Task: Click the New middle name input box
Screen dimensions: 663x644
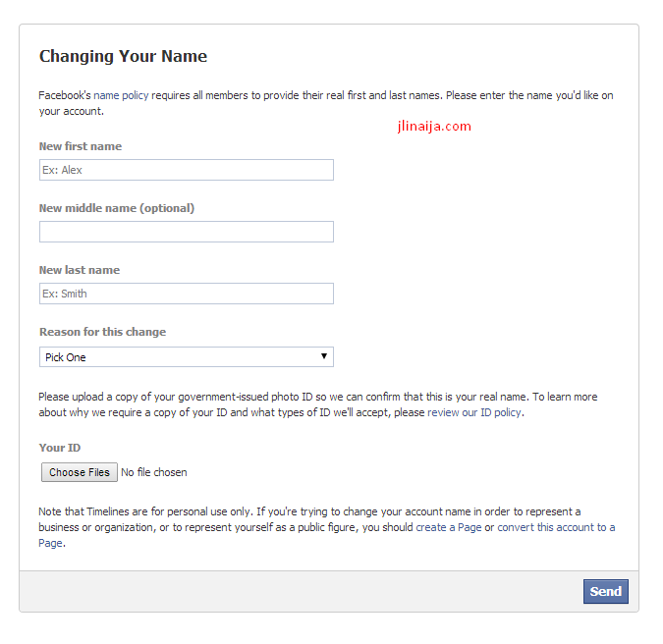Action: tap(187, 232)
